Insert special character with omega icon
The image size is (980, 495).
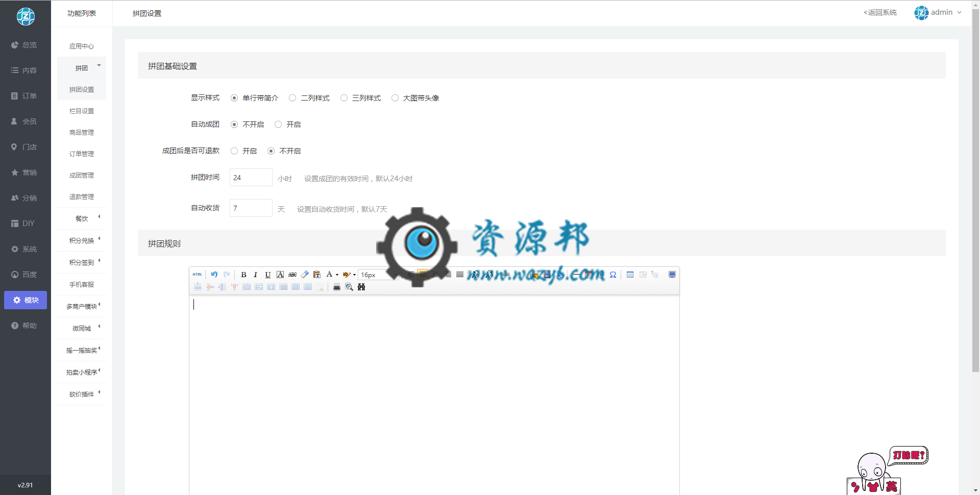[x=613, y=275]
